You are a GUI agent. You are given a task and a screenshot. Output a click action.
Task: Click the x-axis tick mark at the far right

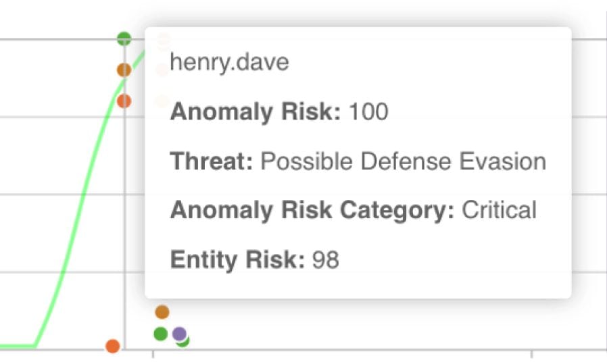click(532, 354)
